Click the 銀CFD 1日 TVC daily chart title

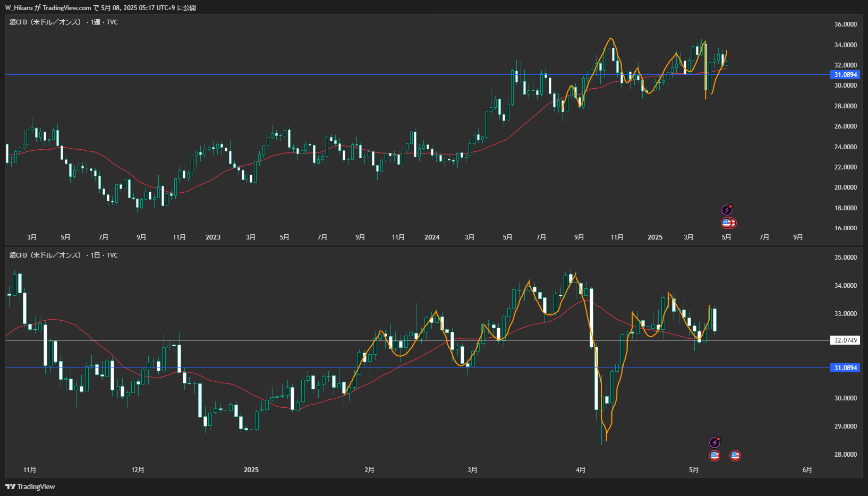(64, 255)
